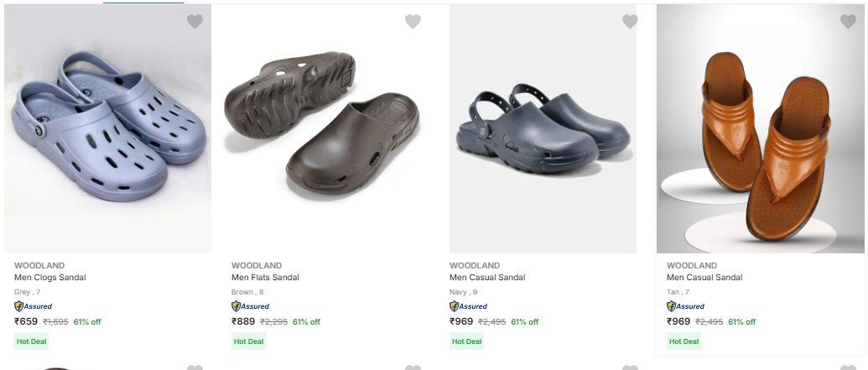Open the grey clogs product image
The image size is (868, 370).
[x=107, y=130]
